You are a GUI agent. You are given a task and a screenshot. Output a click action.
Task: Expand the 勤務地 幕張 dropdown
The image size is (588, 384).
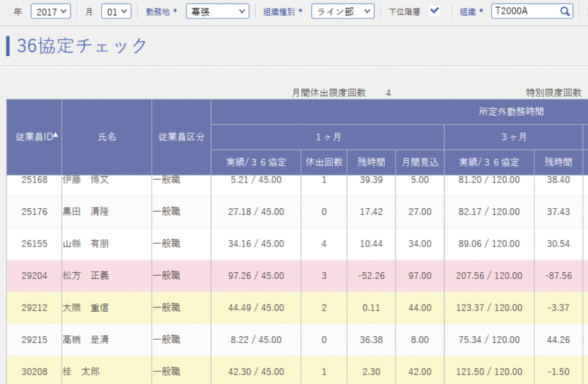tap(218, 11)
